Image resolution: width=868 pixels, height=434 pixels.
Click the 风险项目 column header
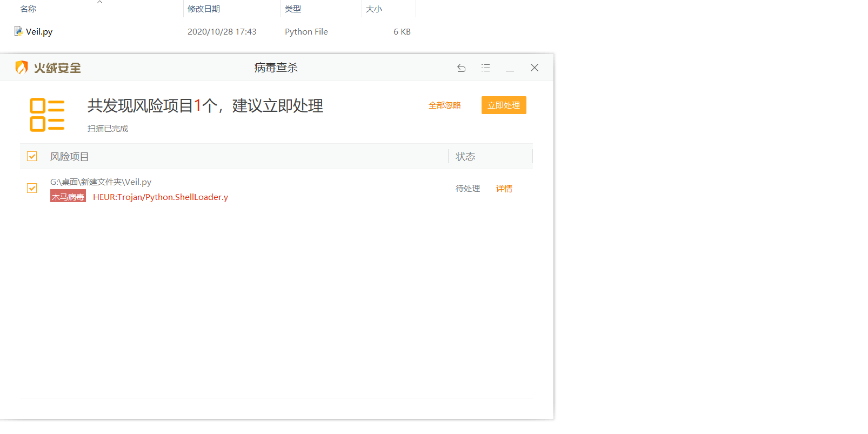69,157
